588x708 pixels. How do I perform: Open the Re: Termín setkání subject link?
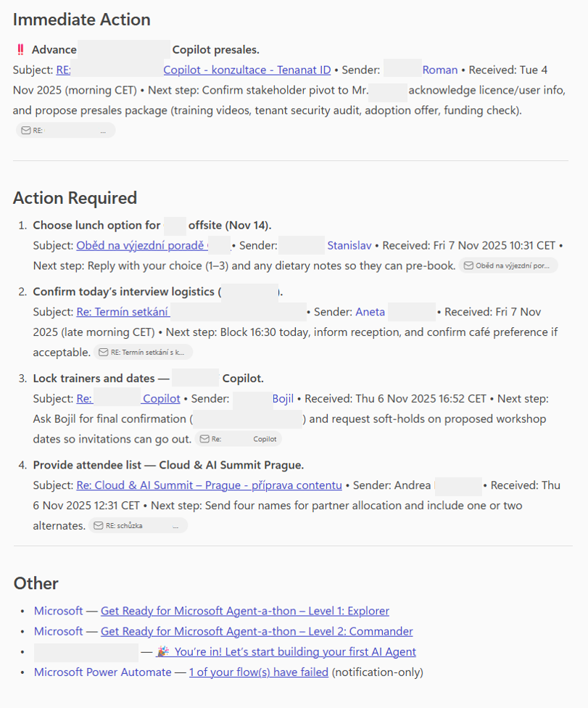[x=123, y=312]
